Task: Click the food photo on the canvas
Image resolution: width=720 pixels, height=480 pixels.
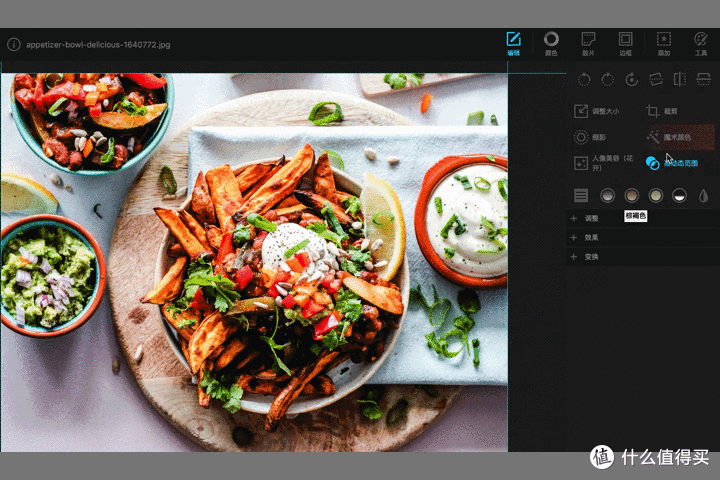Action: (x=254, y=262)
